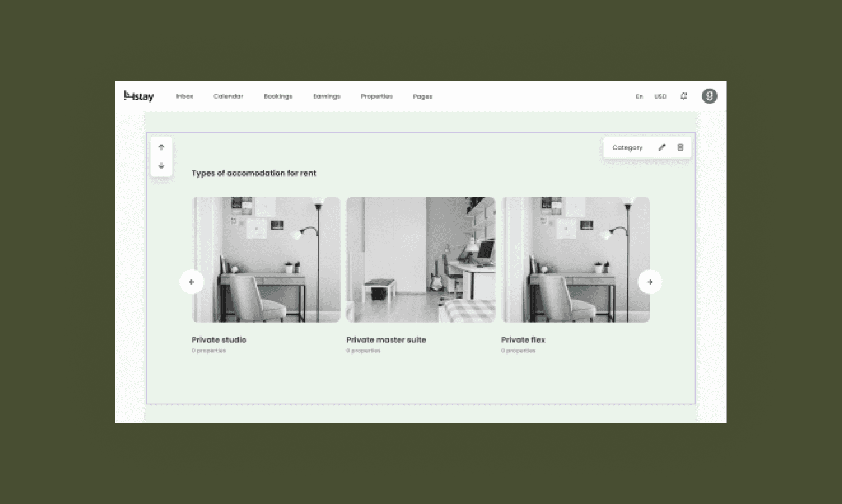Click the Histay logo
This screenshot has height=504, width=842.
(139, 96)
